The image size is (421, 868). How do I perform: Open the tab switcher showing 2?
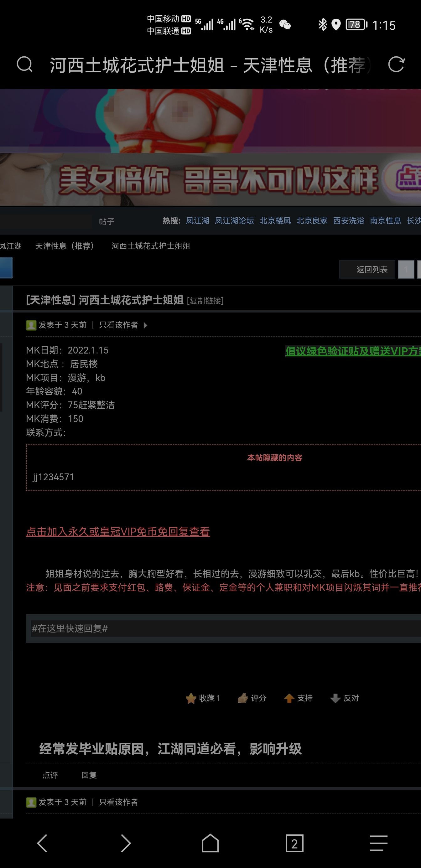point(294,843)
